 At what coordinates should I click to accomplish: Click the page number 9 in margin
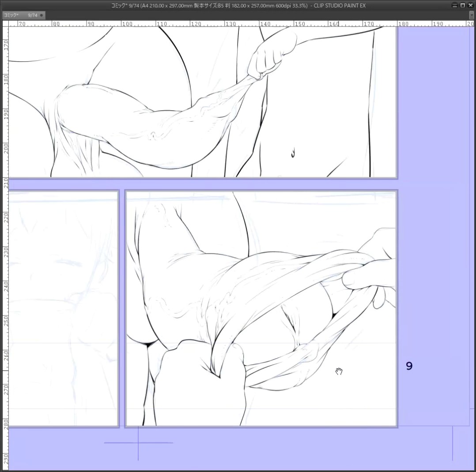click(x=409, y=366)
